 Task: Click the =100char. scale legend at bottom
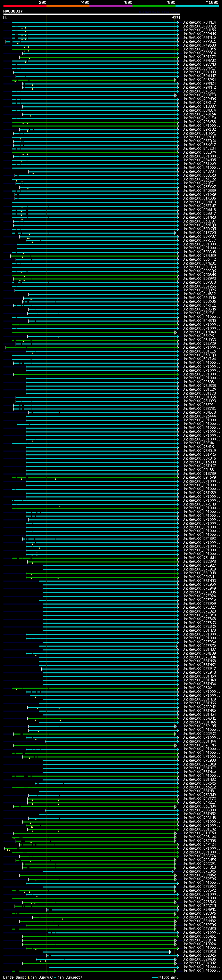click(x=165, y=977)
